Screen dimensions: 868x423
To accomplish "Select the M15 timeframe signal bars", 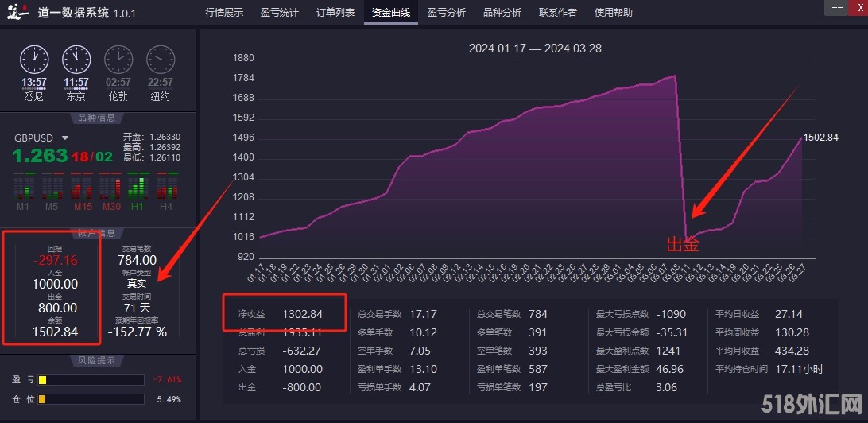I will pos(83,188).
